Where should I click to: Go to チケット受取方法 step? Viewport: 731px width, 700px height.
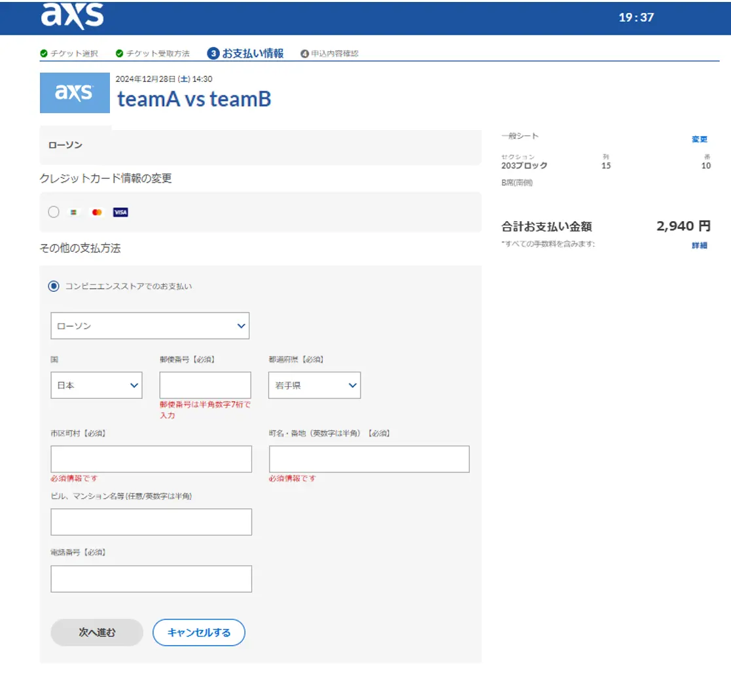(158, 54)
